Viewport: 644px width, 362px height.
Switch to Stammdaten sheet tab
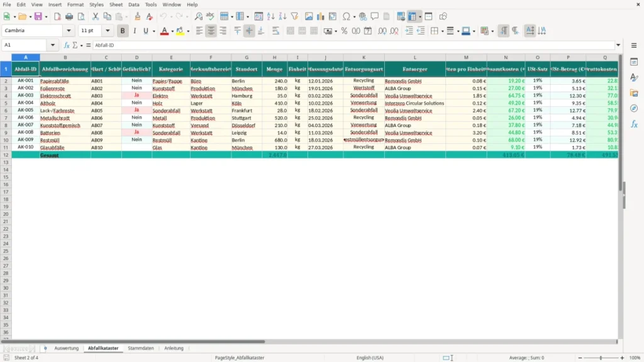coord(140,348)
